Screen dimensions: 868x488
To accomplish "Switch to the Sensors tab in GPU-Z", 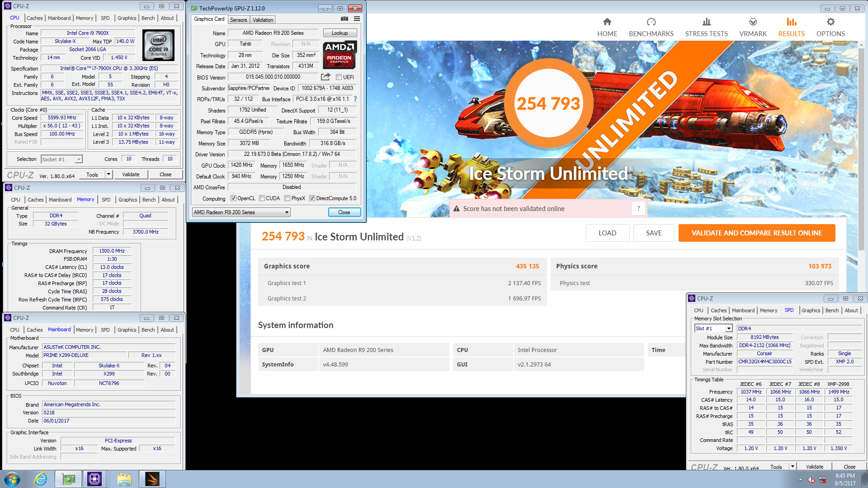I will pyautogui.click(x=238, y=20).
